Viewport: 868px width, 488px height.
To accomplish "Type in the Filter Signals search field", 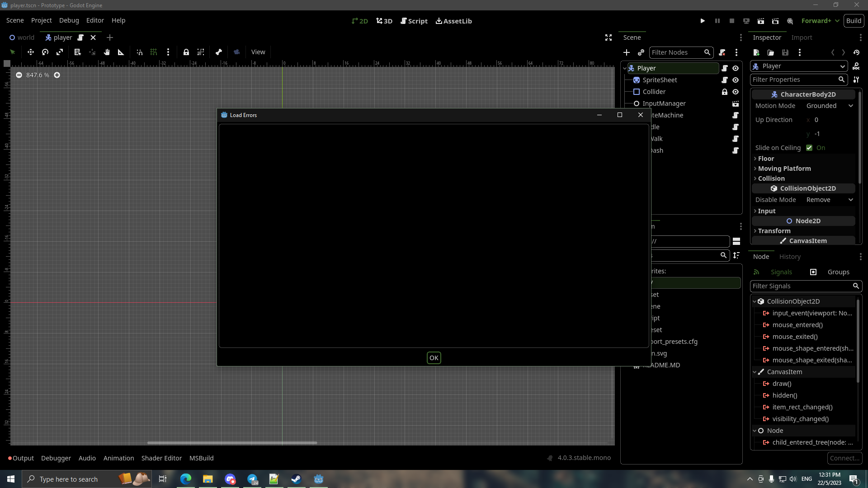I will pyautogui.click(x=800, y=286).
